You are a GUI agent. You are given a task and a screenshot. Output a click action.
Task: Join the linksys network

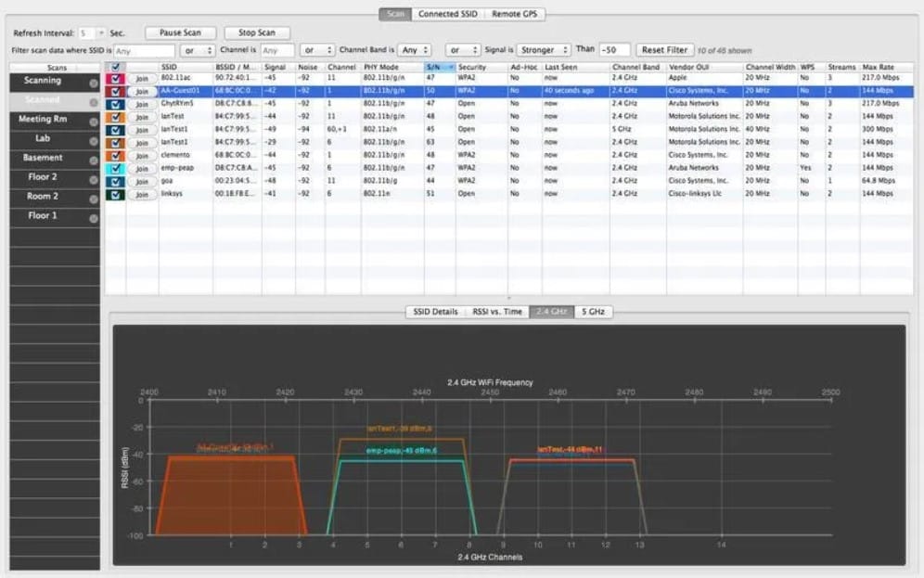(142, 195)
